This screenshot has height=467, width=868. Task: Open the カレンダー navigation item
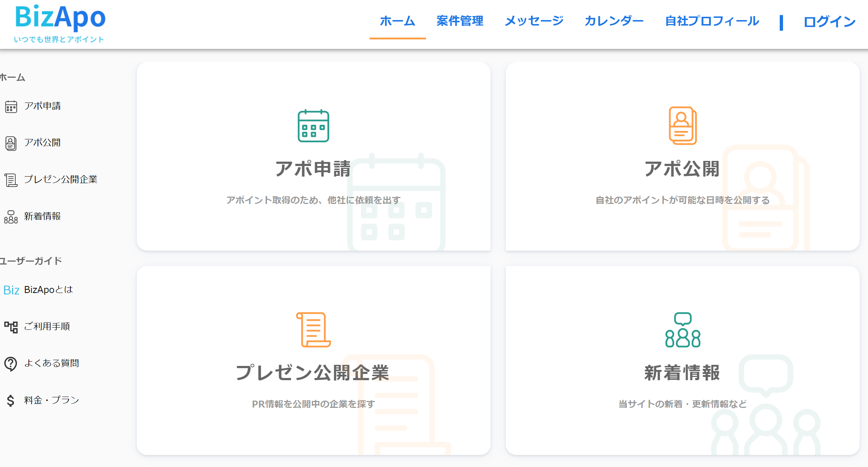click(x=614, y=21)
